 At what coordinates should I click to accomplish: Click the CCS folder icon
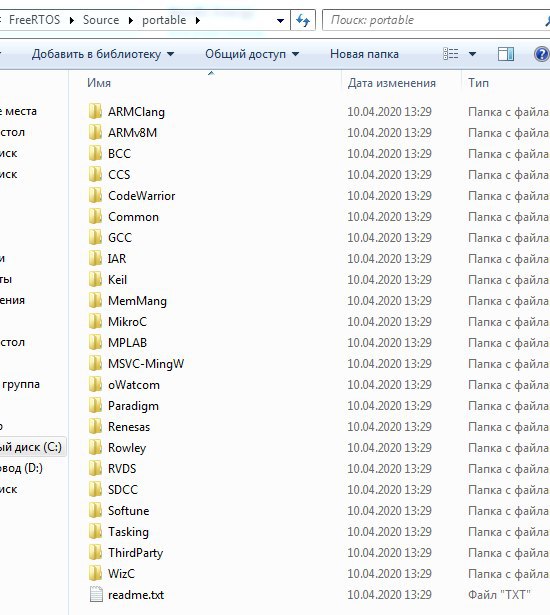point(95,175)
